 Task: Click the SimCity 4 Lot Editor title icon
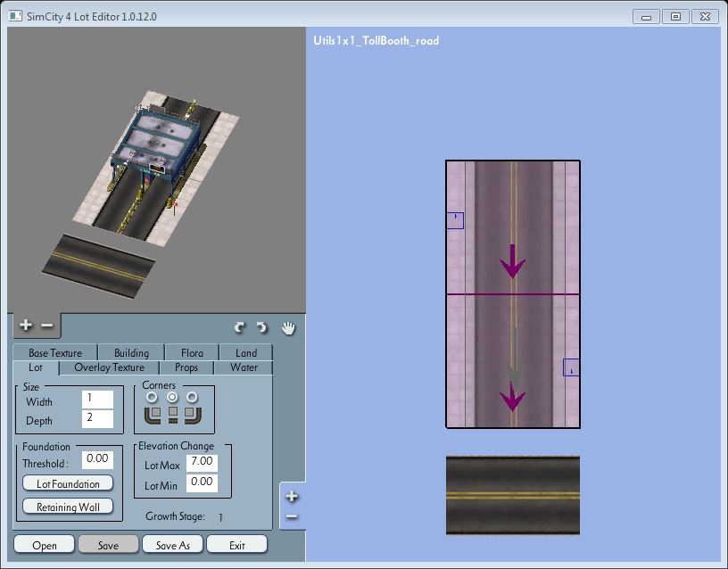15,16
